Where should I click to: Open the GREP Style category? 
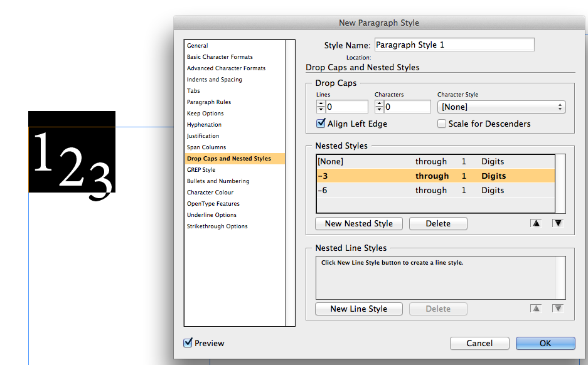tap(201, 170)
